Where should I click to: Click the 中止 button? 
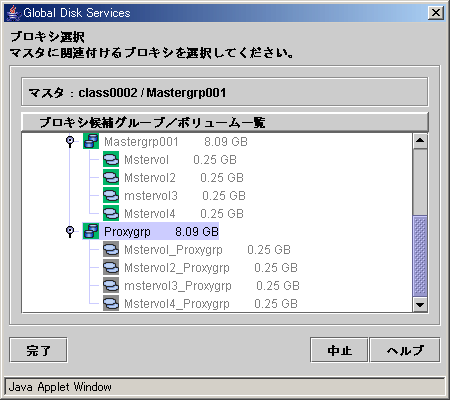point(339,350)
